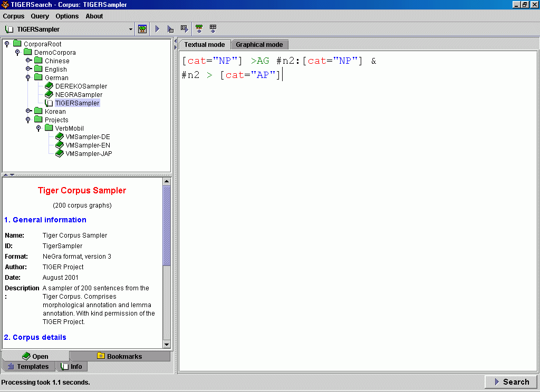Collapse the DemoCorpora tree node
This screenshot has width=540, height=392.
pyautogui.click(x=17, y=52)
